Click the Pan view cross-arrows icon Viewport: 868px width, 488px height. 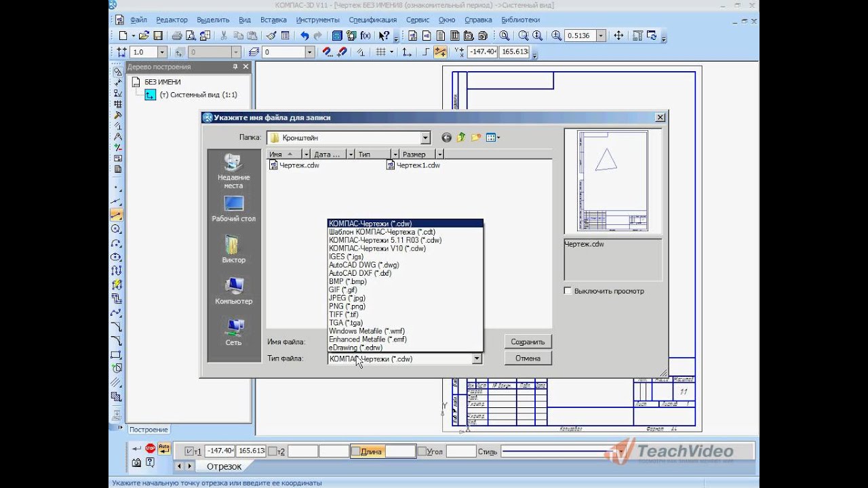(618, 36)
